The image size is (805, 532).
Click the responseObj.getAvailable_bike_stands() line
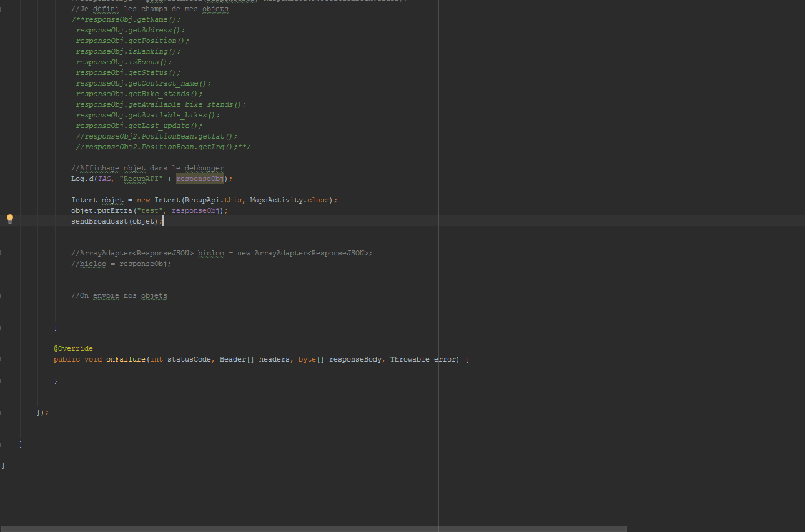coord(161,105)
